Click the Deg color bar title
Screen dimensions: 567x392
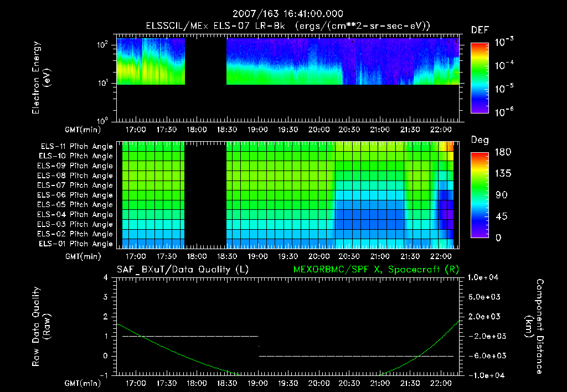[480, 140]
